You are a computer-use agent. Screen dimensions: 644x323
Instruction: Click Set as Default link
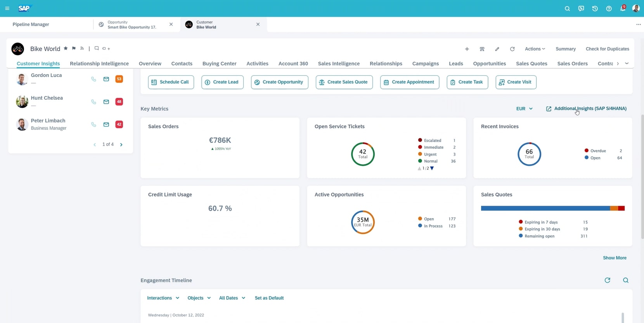coord(269,298)
